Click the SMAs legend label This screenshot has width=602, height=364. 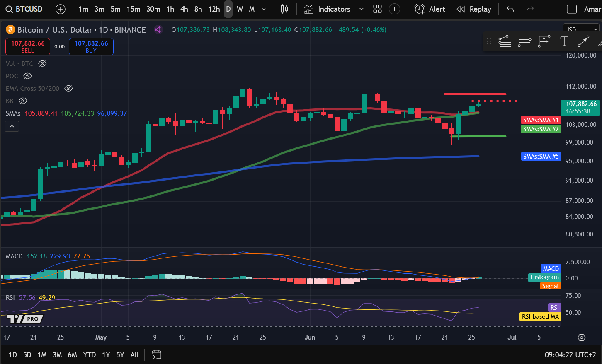click(13, 113)
